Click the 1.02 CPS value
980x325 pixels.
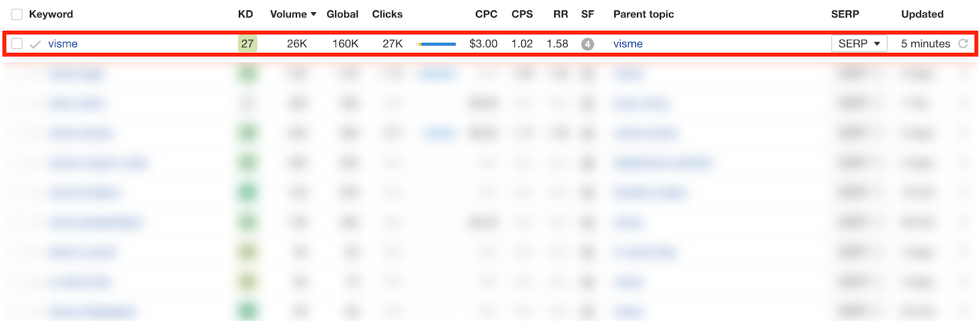(522, 44)
